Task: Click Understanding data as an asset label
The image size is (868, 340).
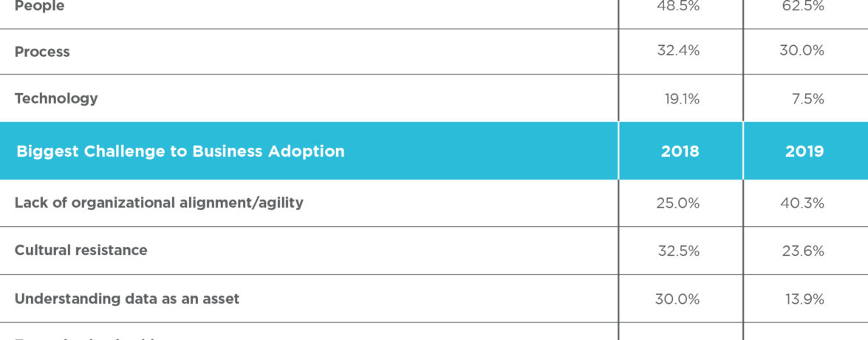Action: pos(127,299)
